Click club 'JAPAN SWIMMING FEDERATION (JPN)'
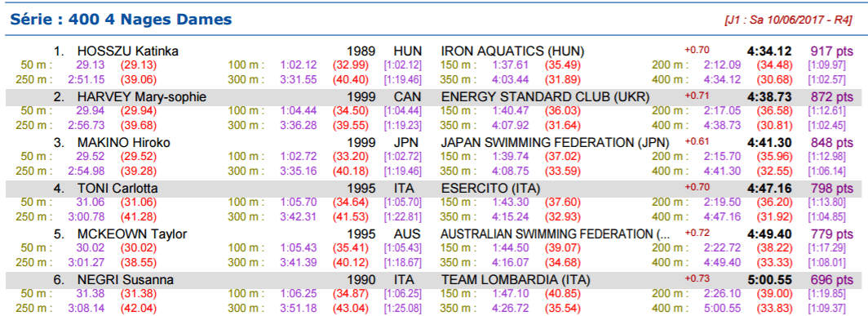 click(556, 142)
